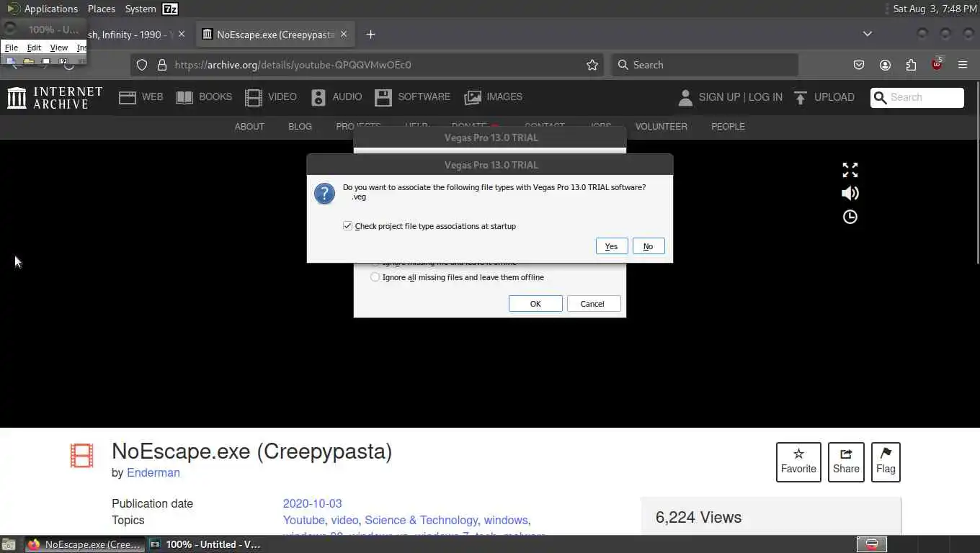
Task: Expand the list-all-tabs chevron in Firefox
Action: pos(868,34)
